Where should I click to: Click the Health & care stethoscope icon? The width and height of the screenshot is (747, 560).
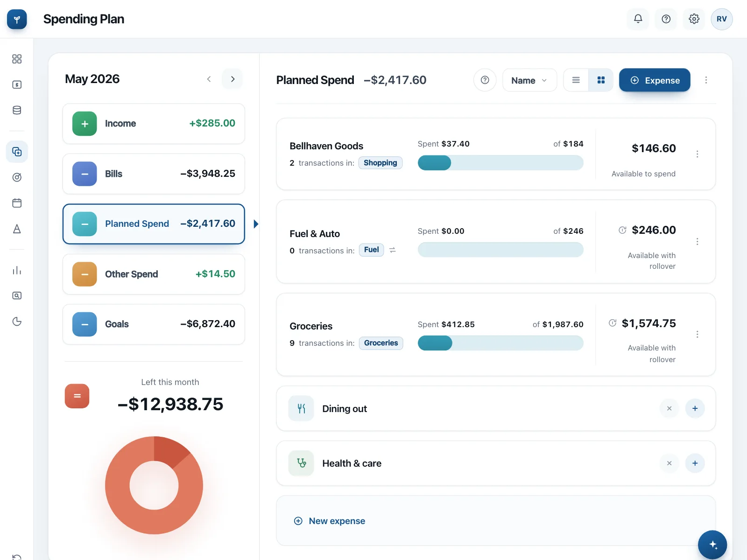click(301, 463)
